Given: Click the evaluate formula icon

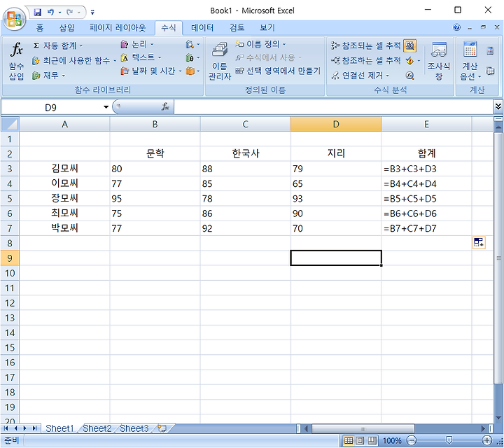Looking at the screenshot, I should (x=409, y=75).
